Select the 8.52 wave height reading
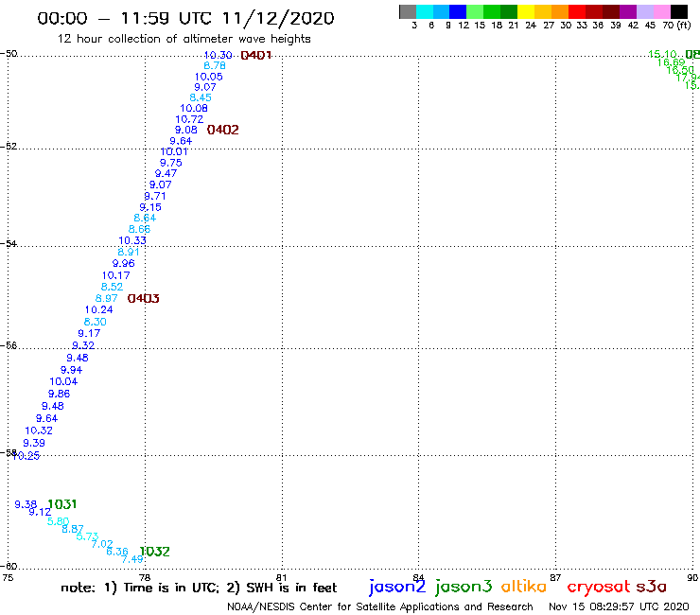This screenshot has width=700, height=615. [x=112, y=287]
